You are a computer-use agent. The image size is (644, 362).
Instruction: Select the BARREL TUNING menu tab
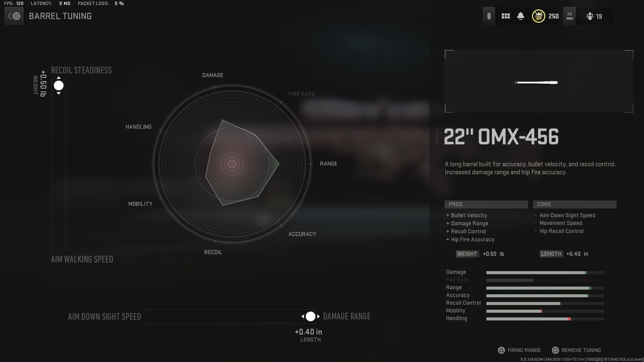60,16
